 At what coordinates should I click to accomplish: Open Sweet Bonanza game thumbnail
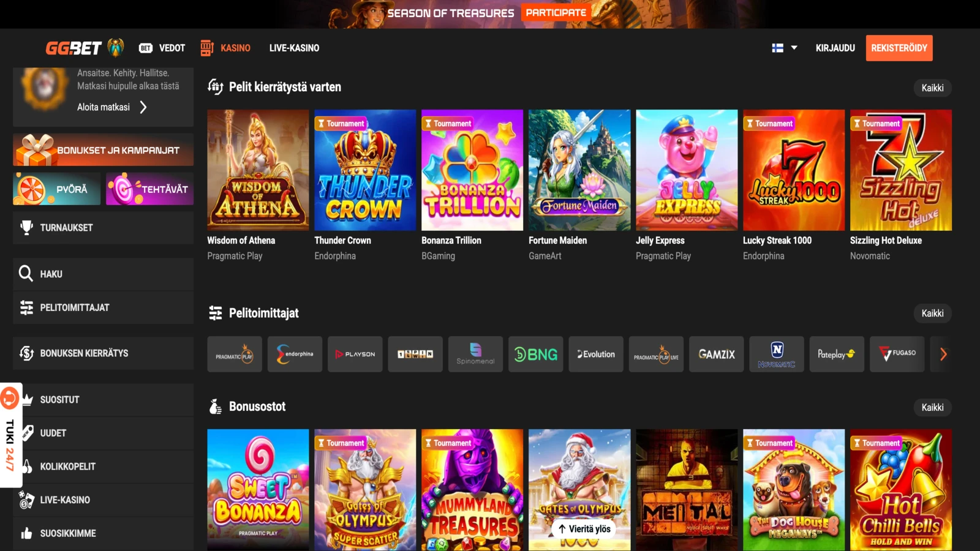258,490
